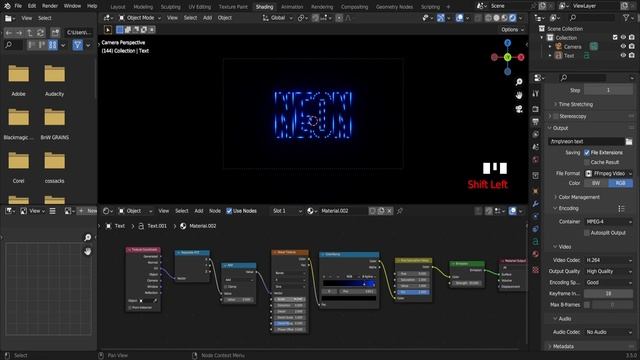Toggle camera view icon in the 3D viewport
Image resolution: width=640 pixels, height=360 pixels.
point(519,109)
